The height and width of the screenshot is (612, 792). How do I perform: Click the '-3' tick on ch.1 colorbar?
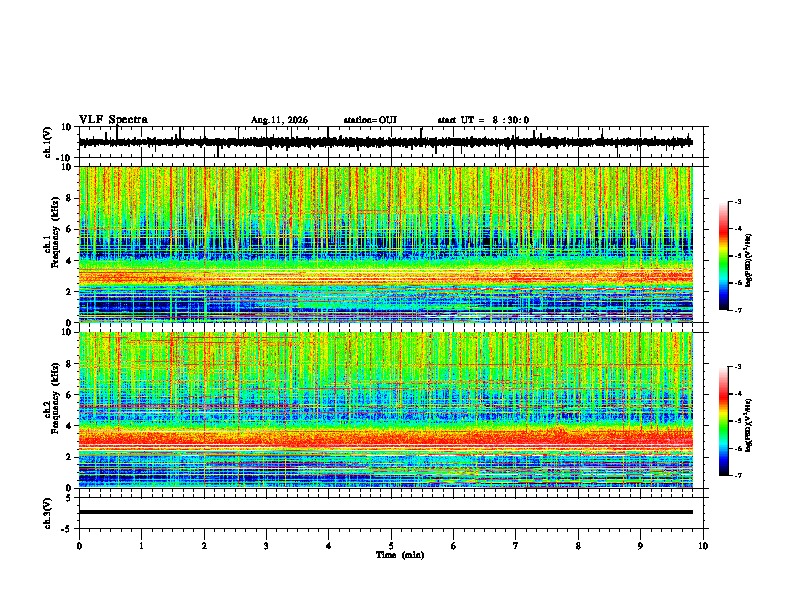pos(737,201)
